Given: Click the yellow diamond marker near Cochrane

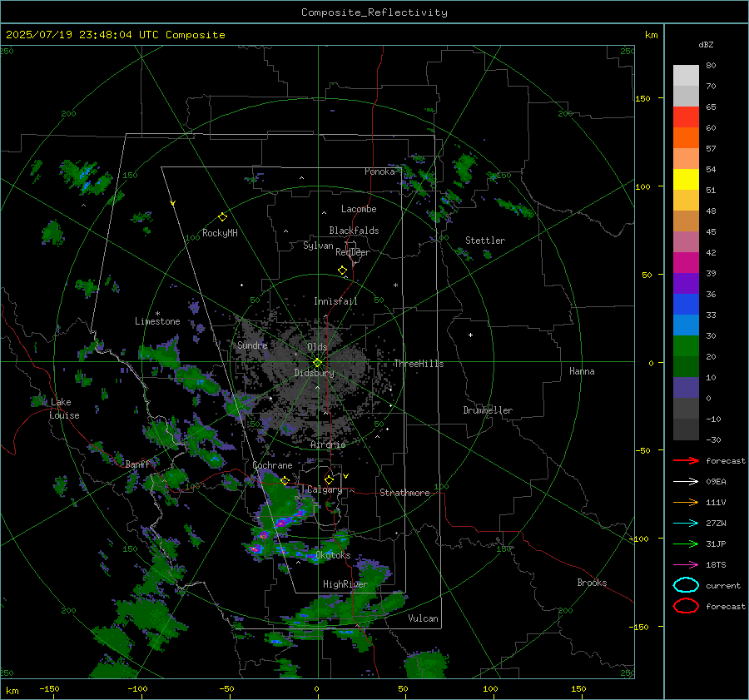Looking at the screenshot, I should pos(285,480).
